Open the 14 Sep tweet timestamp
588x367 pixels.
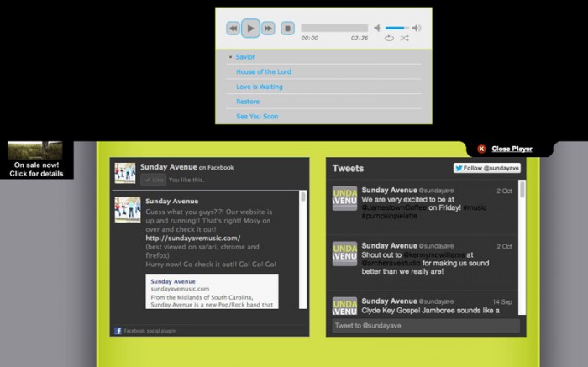(502, 302)
